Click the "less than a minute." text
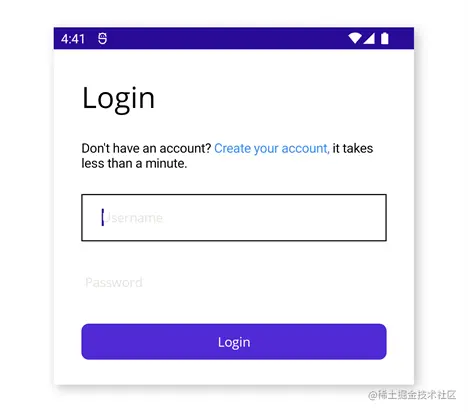The width and height of the screenshot is (468, 412). tap(134, 163)
